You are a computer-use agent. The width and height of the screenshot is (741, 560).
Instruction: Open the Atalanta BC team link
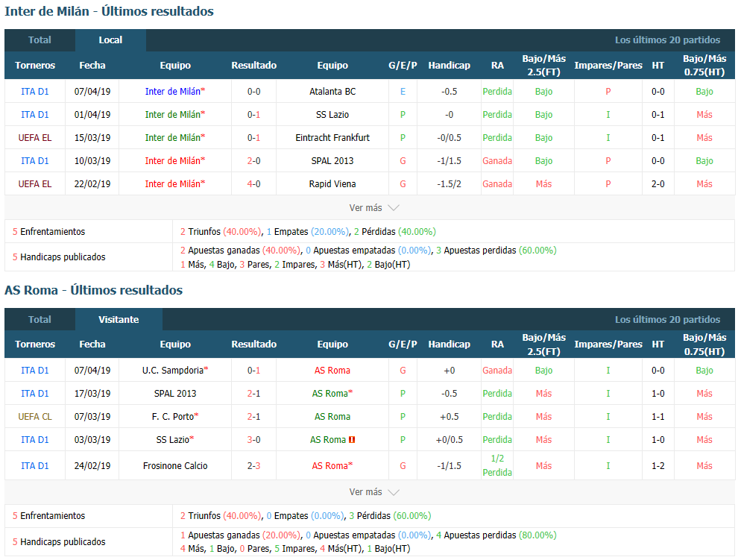point(332,92)
